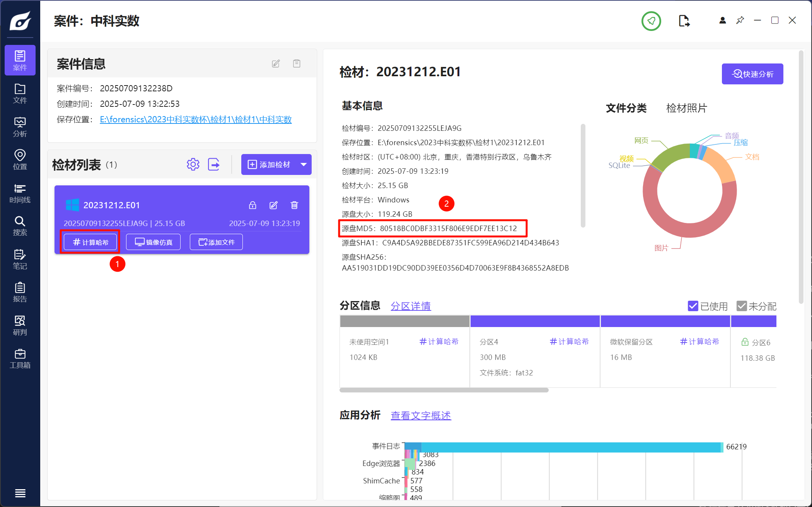
Task: Open the 分区详情 link
Action: pos(411,306)
